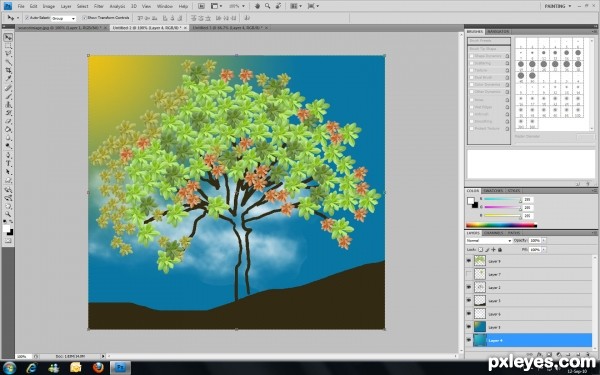Switch to the Navigator tab
The width and height of the screenshot is (600, 375).
(498, 32)
